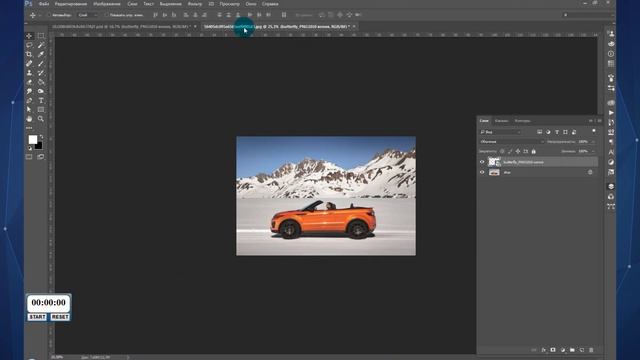This screenshot has width=640, height=360.
Task: Open the Редактирование menu
Action: pos(71,4)
